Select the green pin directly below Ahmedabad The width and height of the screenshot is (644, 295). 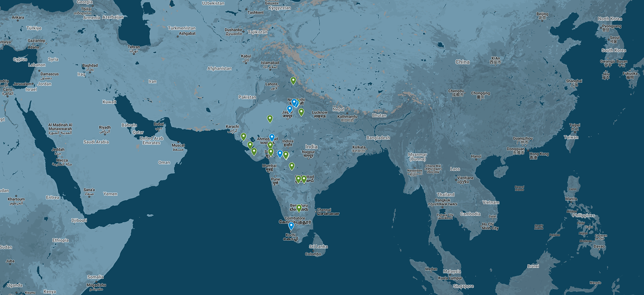click(x=270, y=145)
